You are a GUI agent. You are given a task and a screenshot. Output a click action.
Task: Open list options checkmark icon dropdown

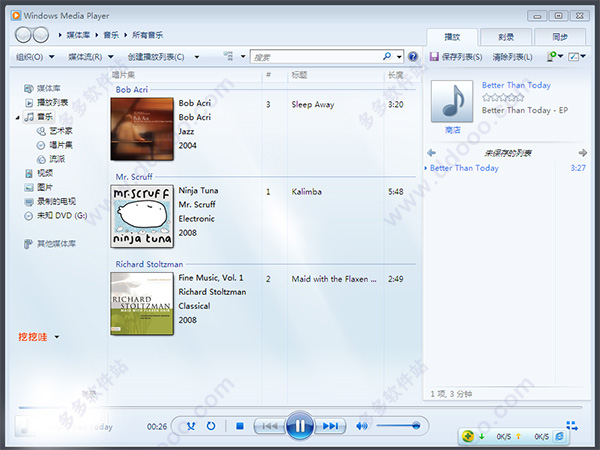(577, 57)
